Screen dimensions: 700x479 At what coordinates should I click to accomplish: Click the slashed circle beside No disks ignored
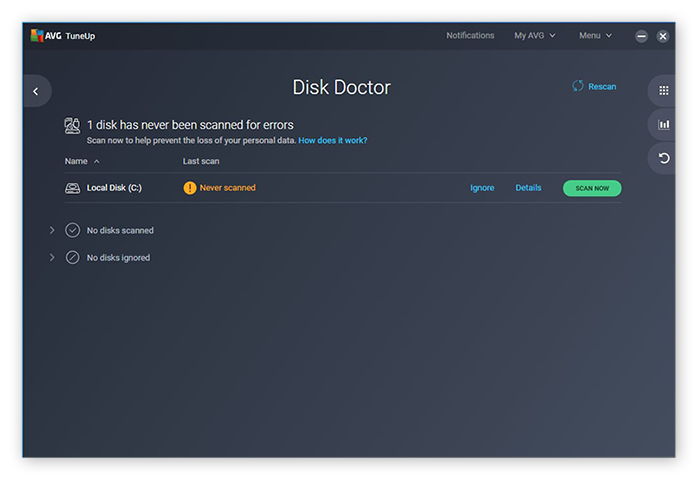72,257
